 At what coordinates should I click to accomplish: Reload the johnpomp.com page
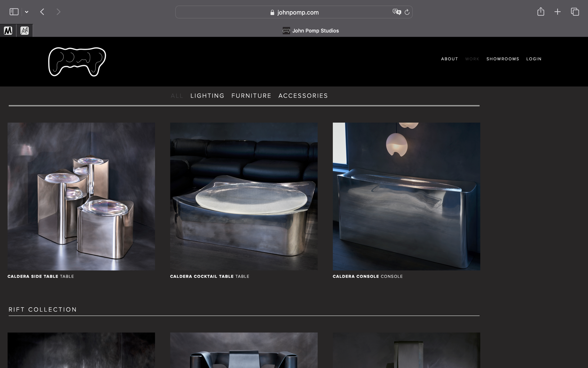click(x=407, y=12)
